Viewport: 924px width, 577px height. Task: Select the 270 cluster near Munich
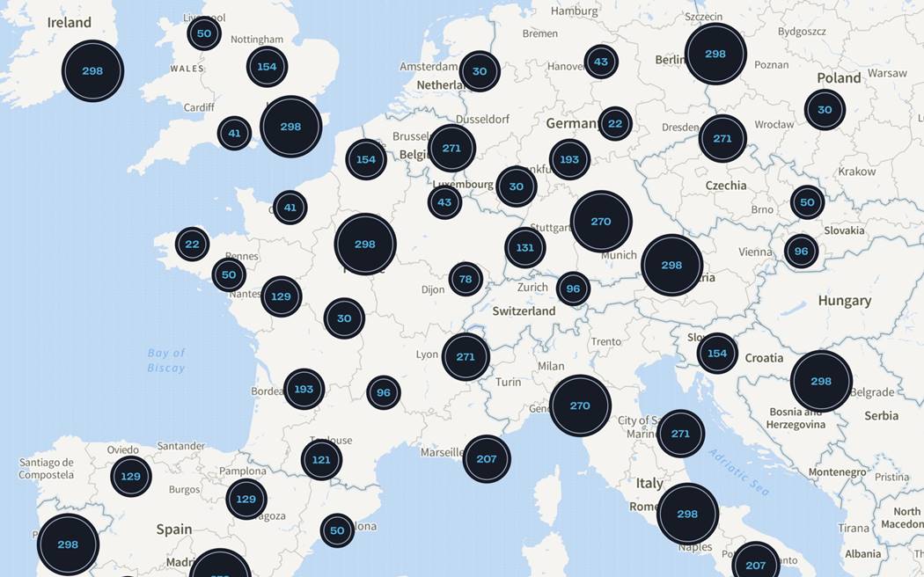pyautogui.click(x=601, y=222)
